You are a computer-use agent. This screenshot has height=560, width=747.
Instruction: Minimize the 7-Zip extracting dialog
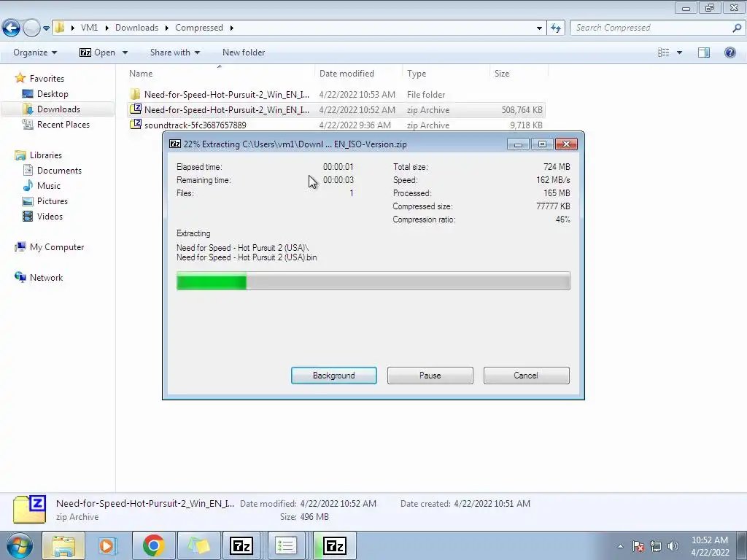click(518, 144)
